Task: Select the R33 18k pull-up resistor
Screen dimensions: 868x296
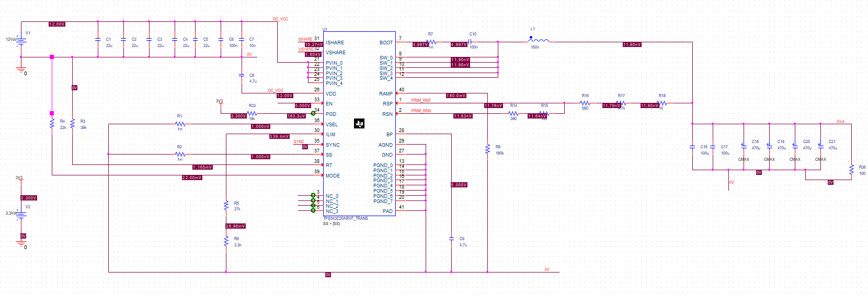Action: tap(252, 113)
